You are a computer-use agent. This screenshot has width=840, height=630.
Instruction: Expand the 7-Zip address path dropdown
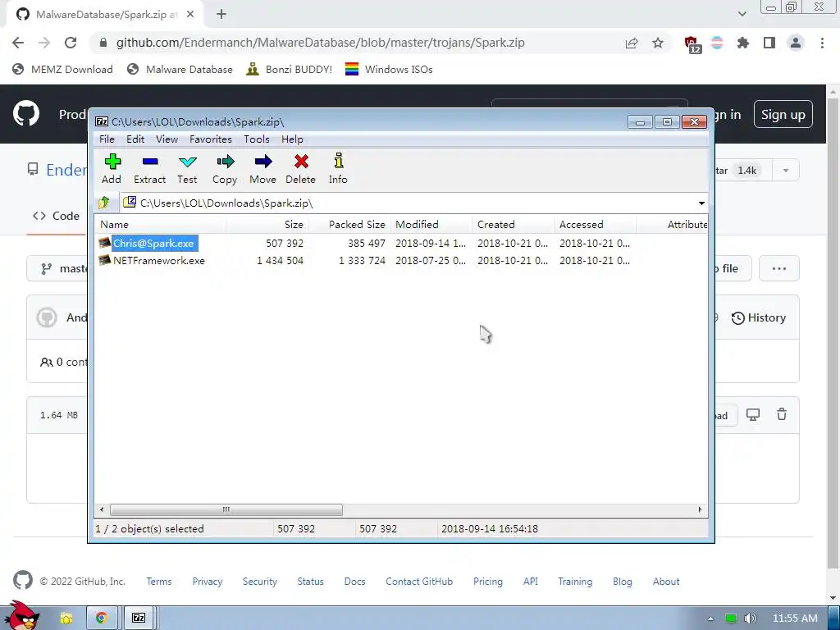[x=701, y=203]
